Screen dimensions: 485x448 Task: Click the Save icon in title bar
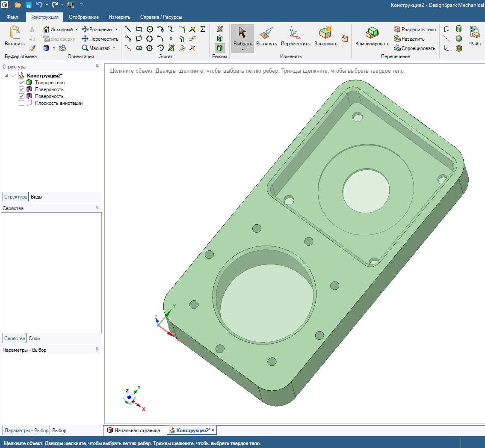(29, 5)
